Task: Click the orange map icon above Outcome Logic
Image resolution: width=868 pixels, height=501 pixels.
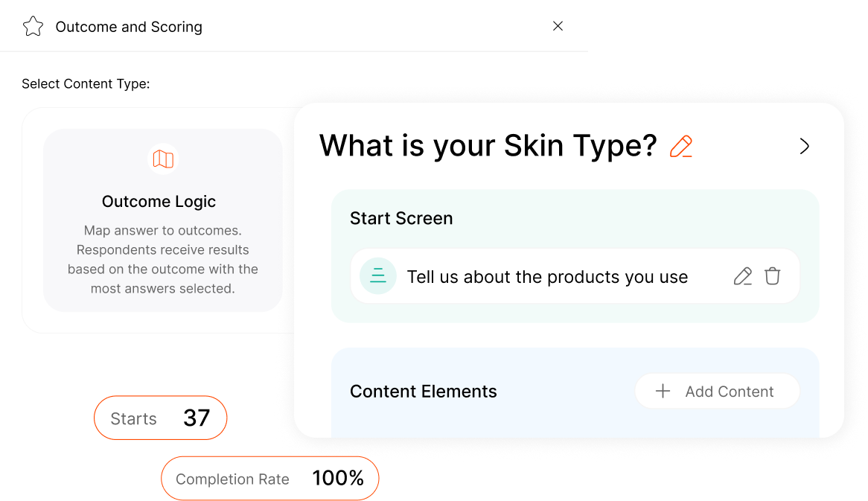Action: pos(163,159)
